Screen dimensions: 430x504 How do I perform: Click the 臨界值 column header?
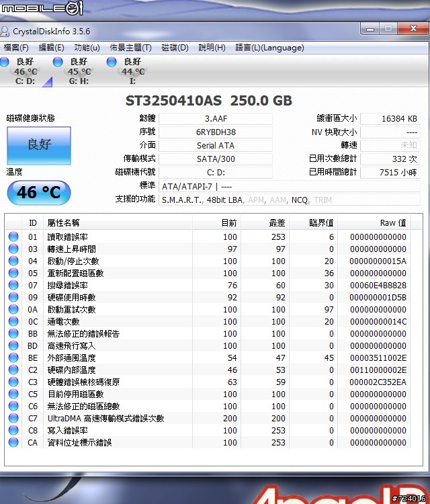tap(313, 222)
